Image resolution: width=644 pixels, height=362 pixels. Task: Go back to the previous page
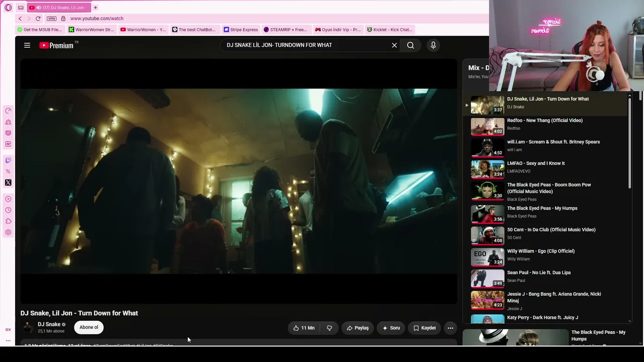click(x=20, y=19)
